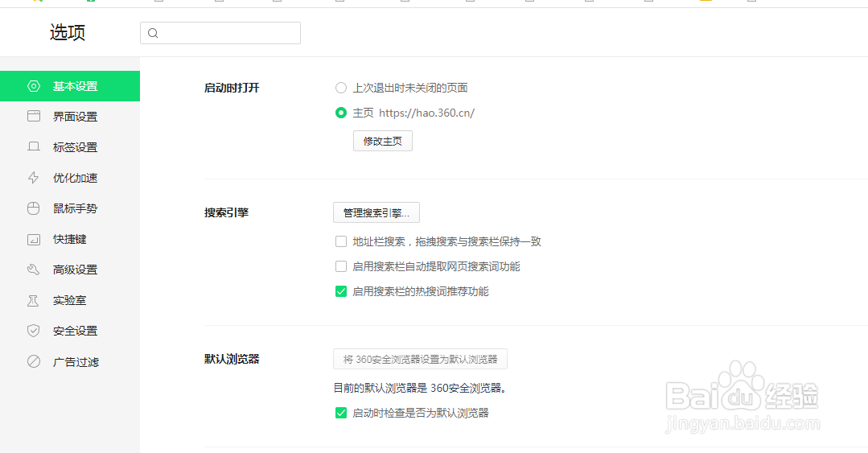Viewport: 868px width, 453px height.
Task: Click the 搜索引擎 section label
Action: (226, 212)
